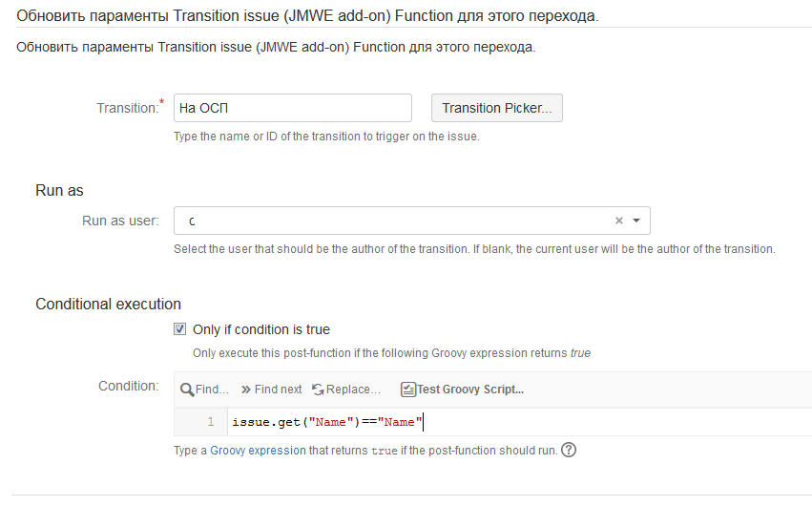
Task: Click the Find next double-chevron icon
Action: 246,390
